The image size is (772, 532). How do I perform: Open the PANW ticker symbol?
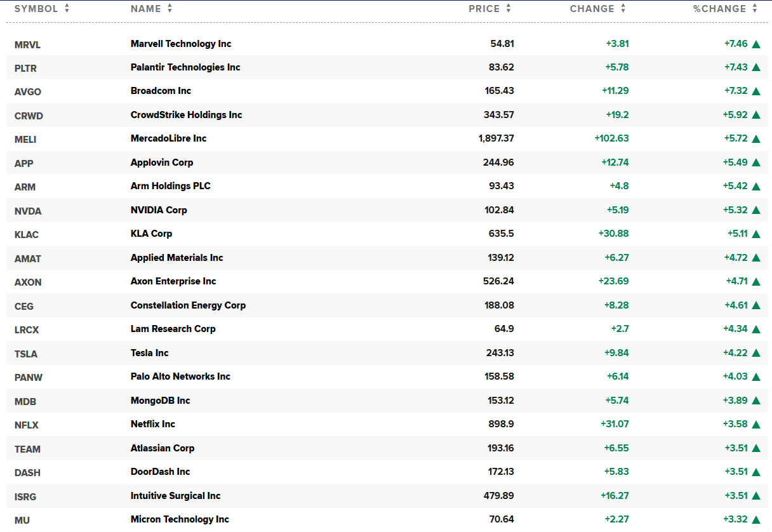[29, 378]
